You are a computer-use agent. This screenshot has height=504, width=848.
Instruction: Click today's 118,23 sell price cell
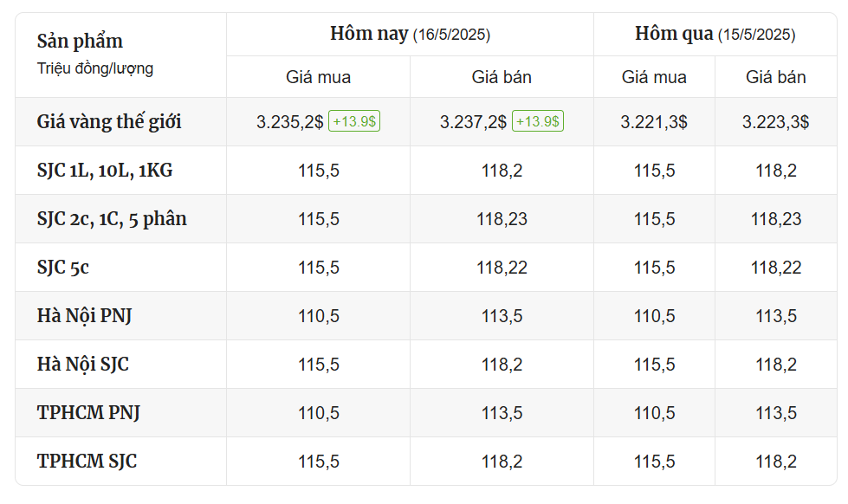(x=502, y=219)
